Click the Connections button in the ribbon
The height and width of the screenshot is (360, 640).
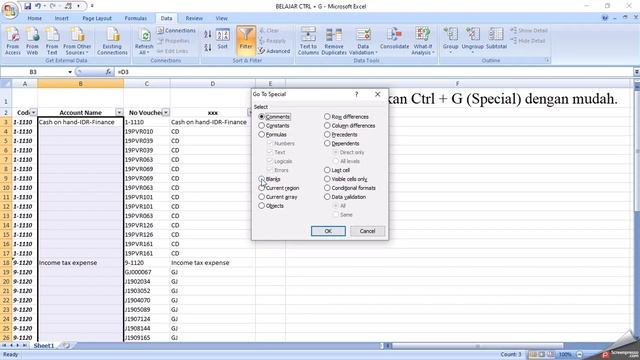176,31
